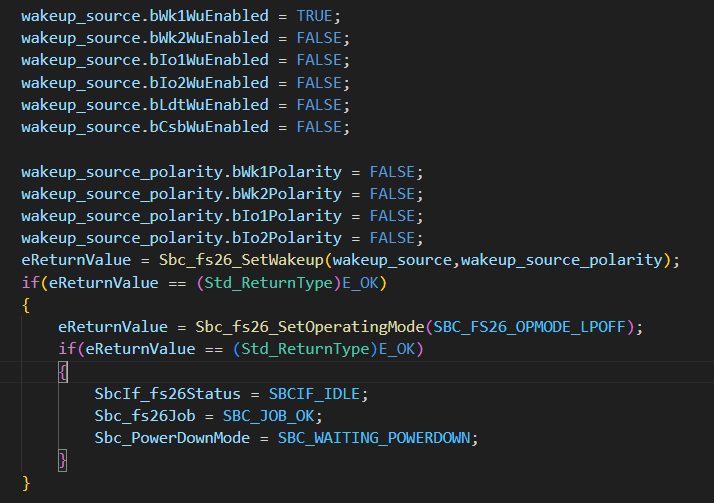Click bIo2WuEnabled member name

(x=209, y=83)
